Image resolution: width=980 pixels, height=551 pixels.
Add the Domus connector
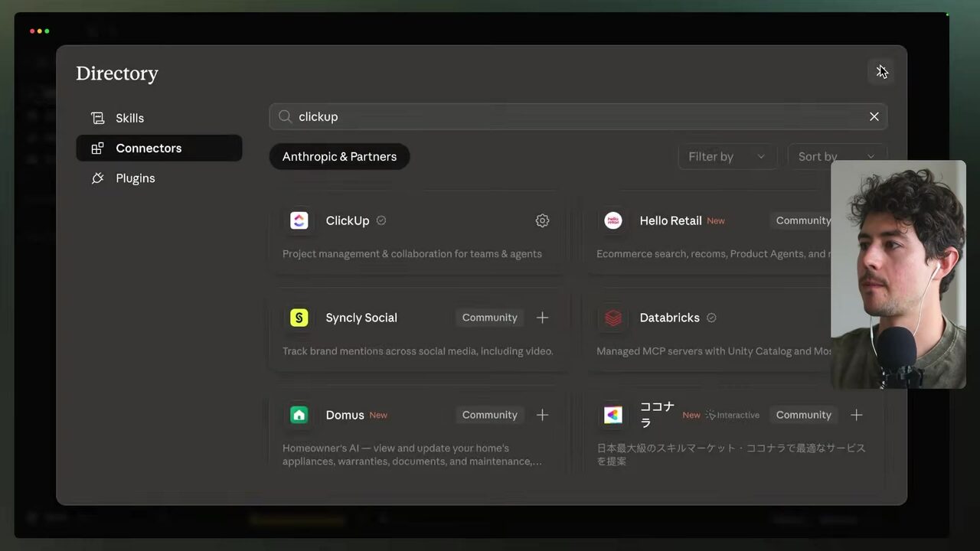[x=542, y=415]
